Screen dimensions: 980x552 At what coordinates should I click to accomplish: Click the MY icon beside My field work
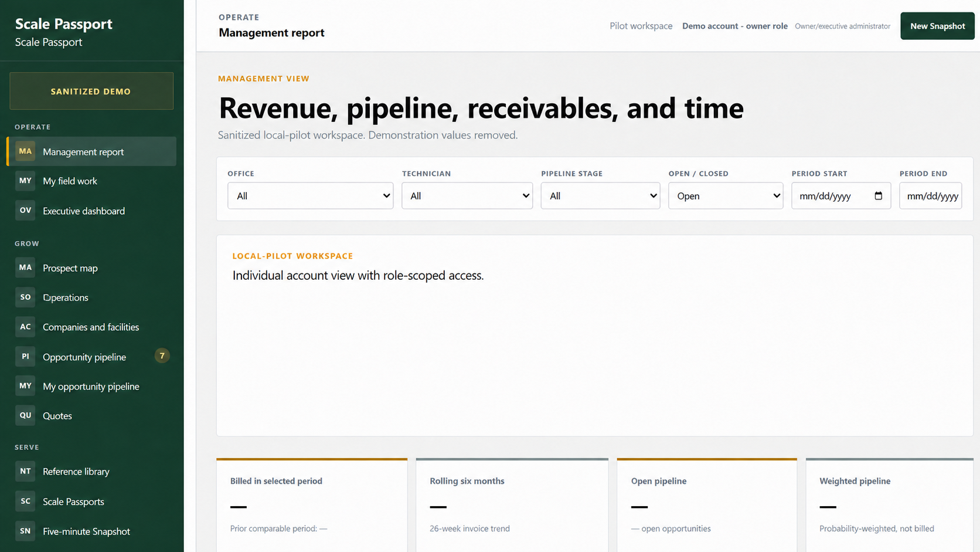25,181
